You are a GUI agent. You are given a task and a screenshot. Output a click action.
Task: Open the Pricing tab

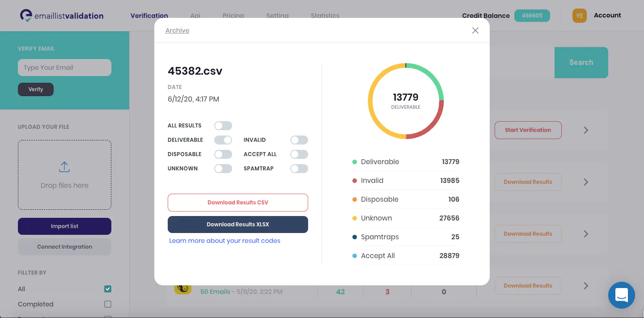tap(233, 16)
